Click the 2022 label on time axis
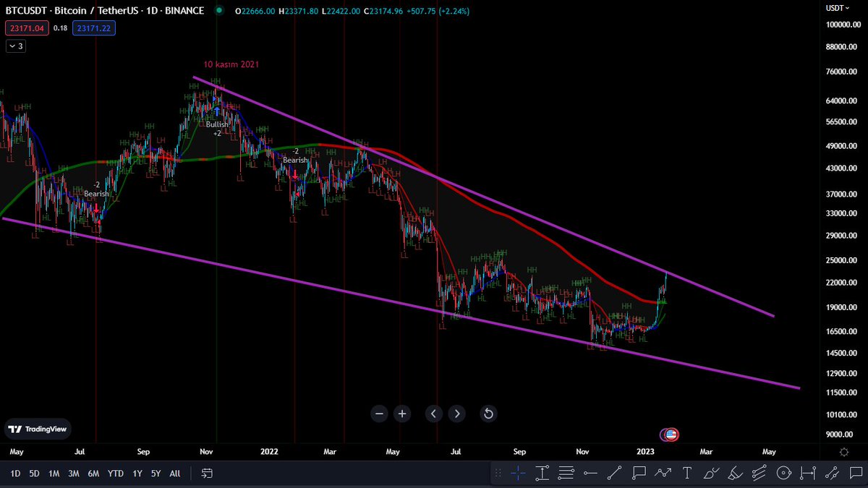 269,451
